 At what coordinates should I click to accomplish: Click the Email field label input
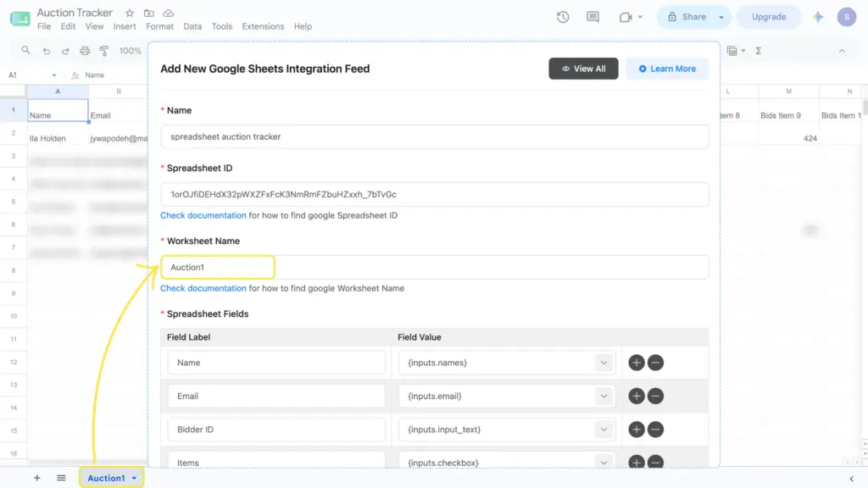click(276, 396)
